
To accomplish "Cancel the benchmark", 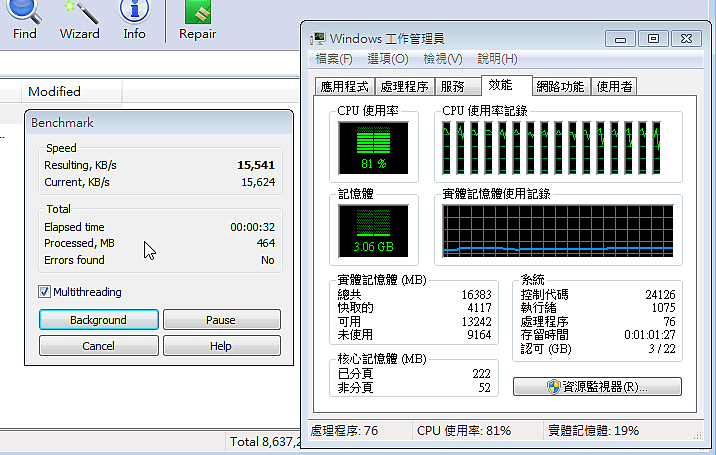I will pos(99,346).
